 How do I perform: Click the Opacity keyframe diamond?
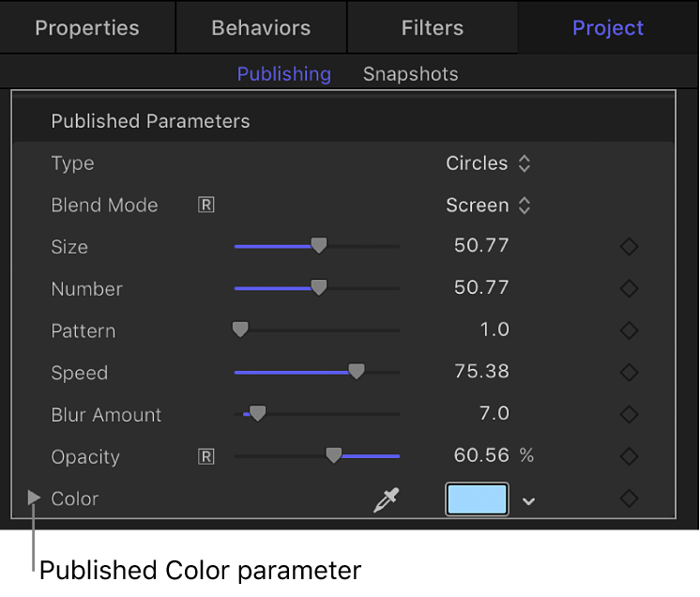(x=629, y=456)
